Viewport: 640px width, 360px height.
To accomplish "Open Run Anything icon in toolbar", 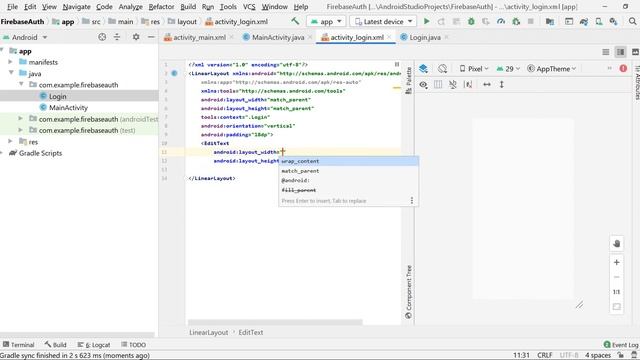I will (569, 21).
